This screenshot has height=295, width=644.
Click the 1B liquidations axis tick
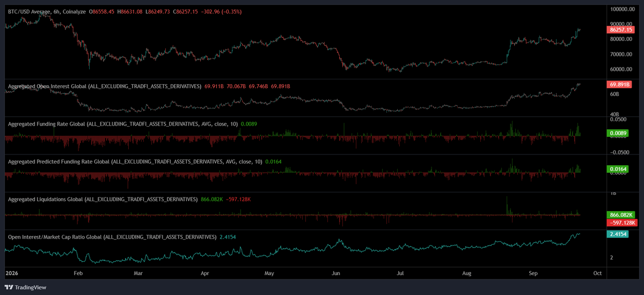pyautogui.click(x=614, y=193)
